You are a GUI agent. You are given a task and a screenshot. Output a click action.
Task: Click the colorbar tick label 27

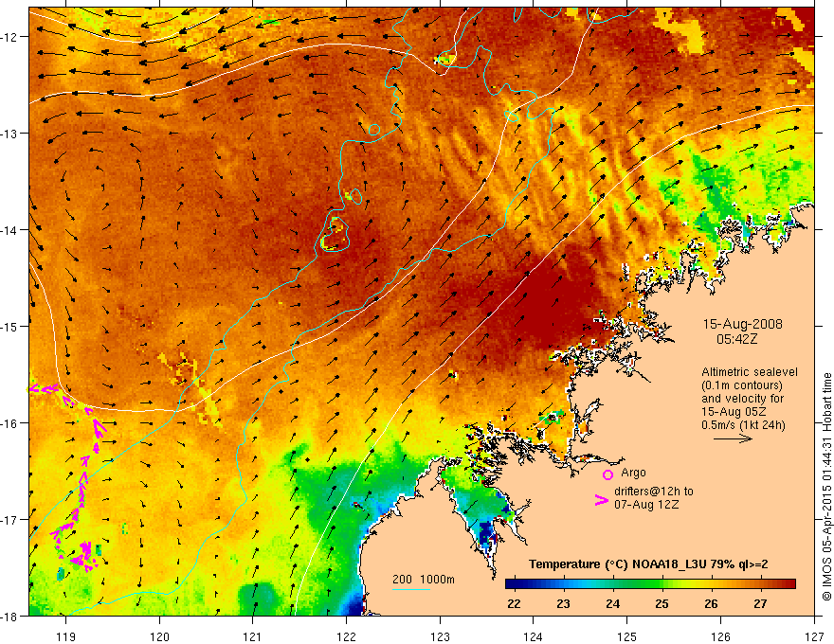point(761,603)
